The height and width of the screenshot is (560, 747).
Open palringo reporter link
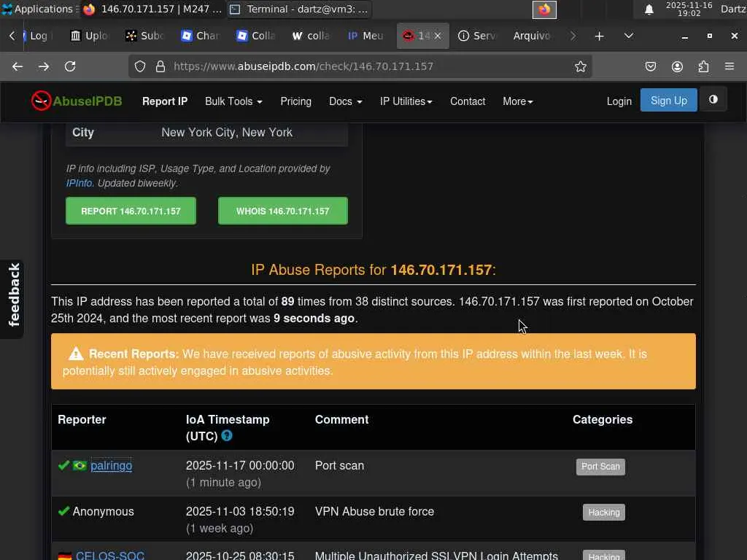click(x=111, y=466)
